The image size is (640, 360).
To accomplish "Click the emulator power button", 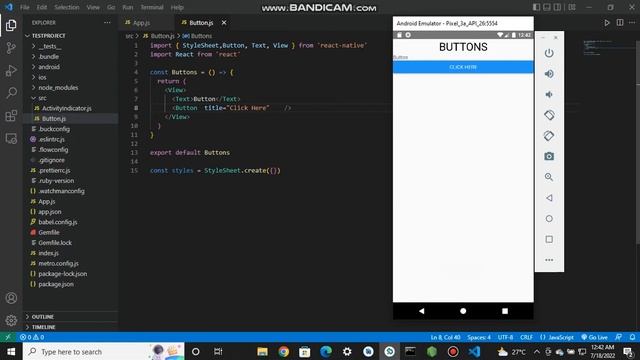I will [549, 53].
